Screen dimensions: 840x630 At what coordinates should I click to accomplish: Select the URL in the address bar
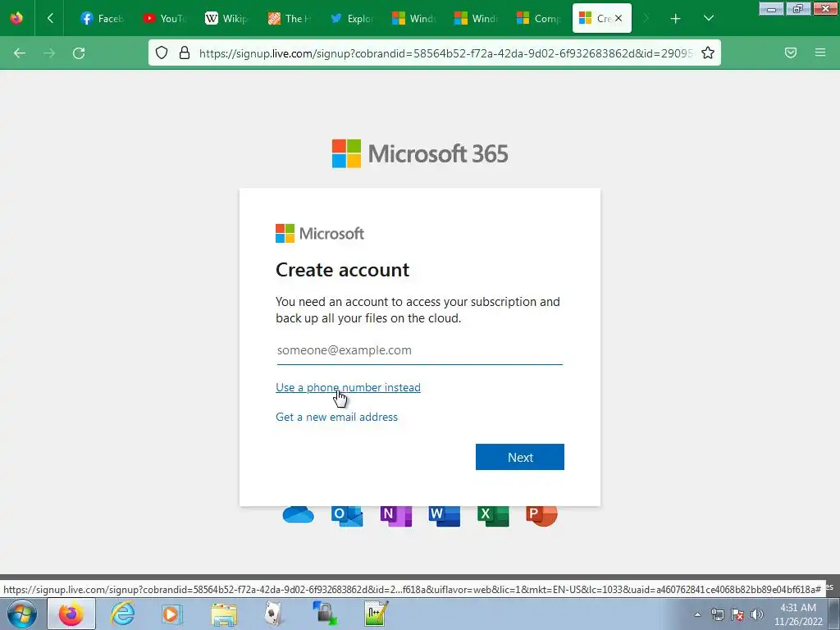point(445,53)
